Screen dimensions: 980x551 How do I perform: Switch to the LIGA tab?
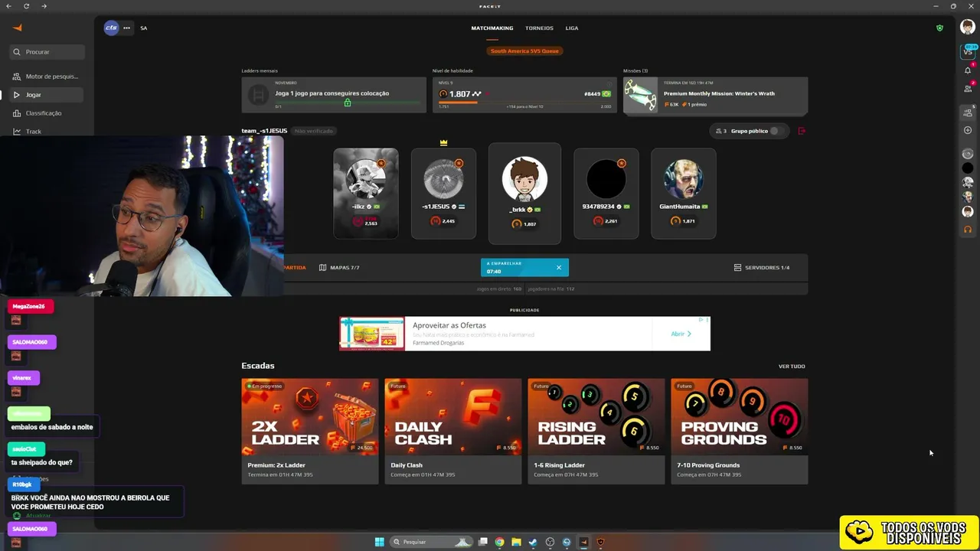(x=572, y=28)
